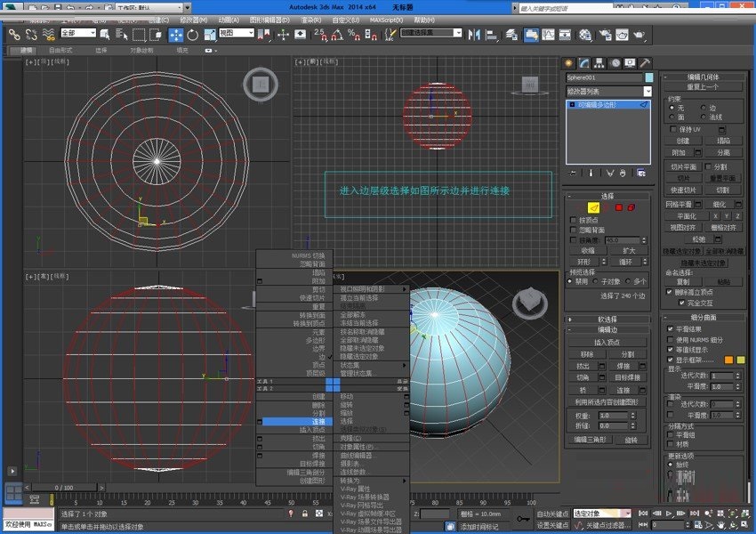The image size is (756, 534).
Task: Choose the Rectangular Selection Region icon
Action: coord(139,35)
